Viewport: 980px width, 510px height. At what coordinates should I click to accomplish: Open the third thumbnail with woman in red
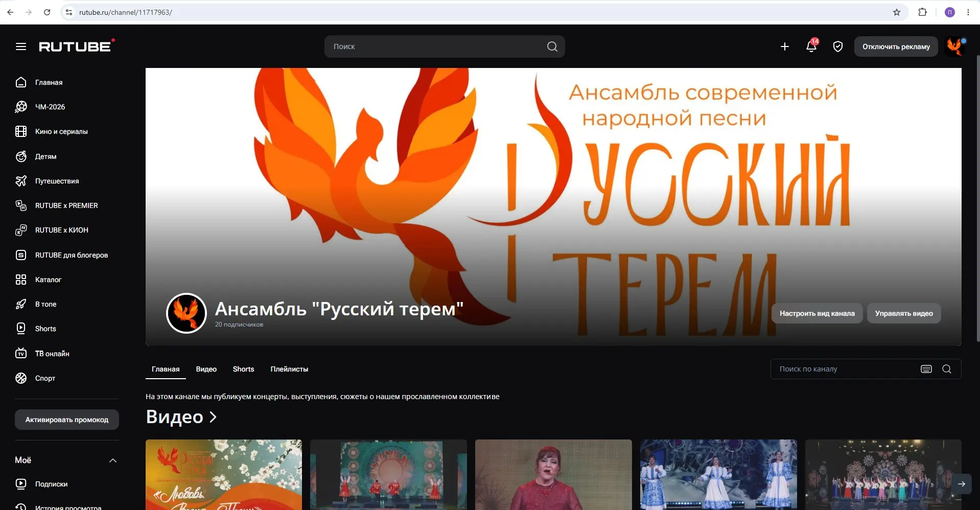tap(553, 475)
